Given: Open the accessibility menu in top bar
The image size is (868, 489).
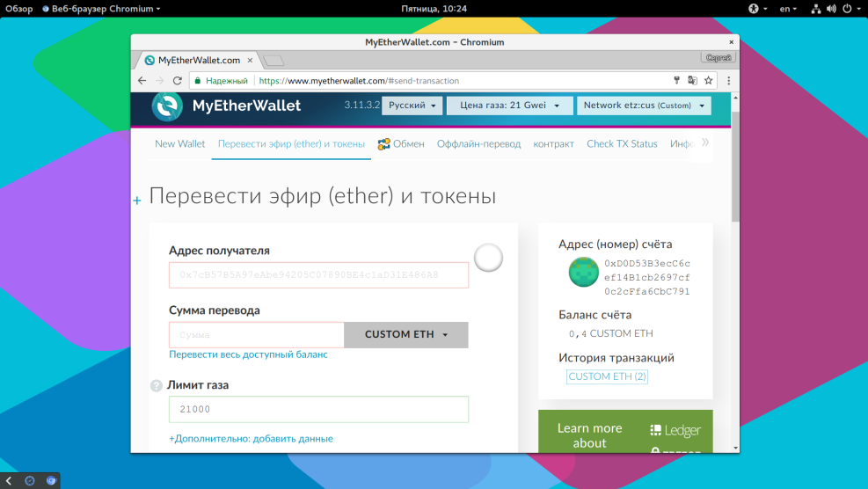Looking at the screenshot, I should click(x=758, y=9).
